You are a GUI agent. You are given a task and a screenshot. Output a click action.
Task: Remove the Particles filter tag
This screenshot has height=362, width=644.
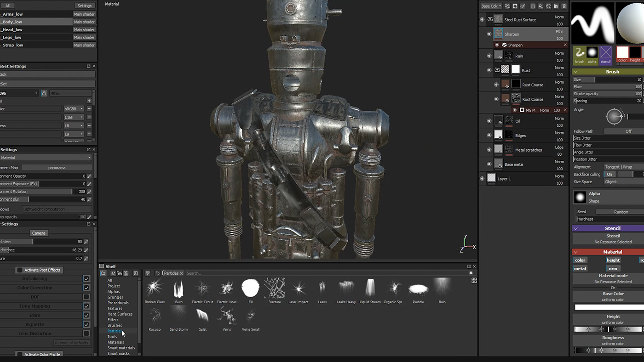click(182, 273)
